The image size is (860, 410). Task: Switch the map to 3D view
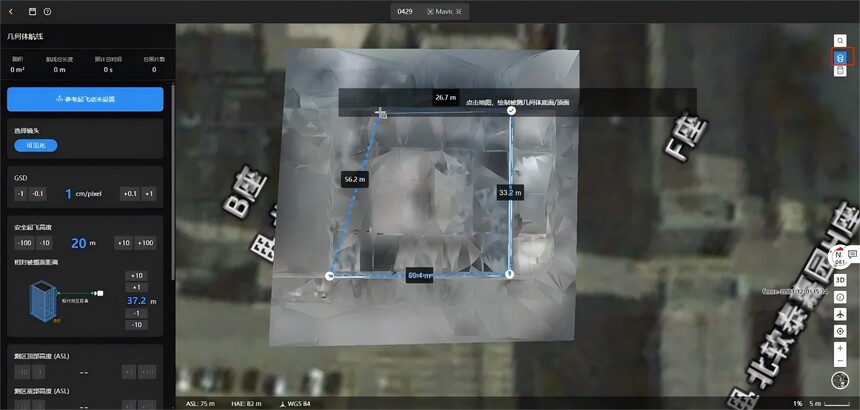(840, 280)
